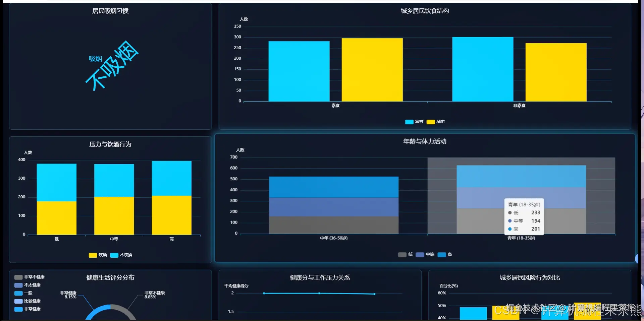The image size is (644, 321).
Task: Click blue 不饮酒 segment of 低 pressure bar
Action: coord(56,182)
